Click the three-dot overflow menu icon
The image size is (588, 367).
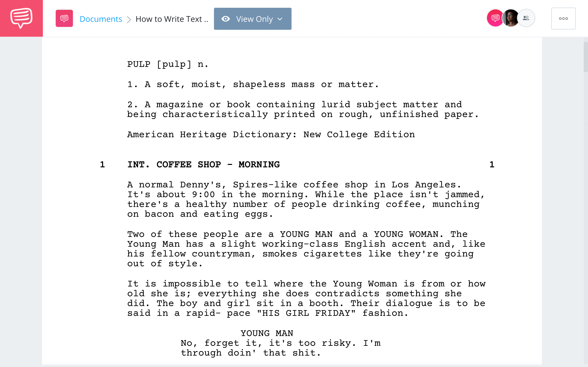coord(563,18)
